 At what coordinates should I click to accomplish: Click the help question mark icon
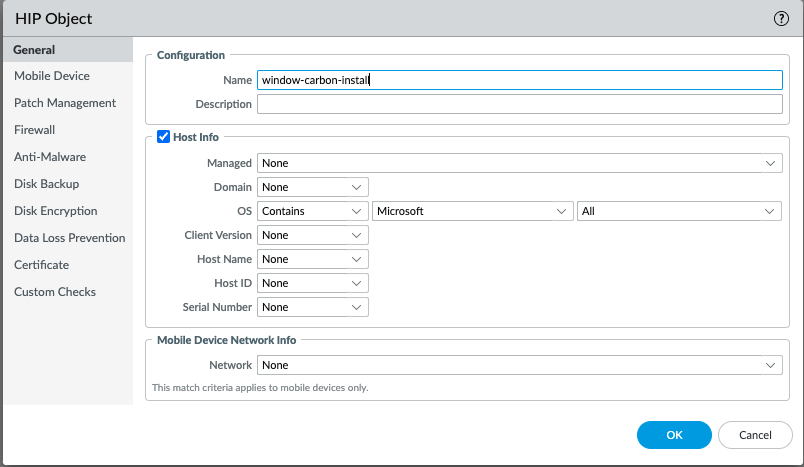(781, 18)
